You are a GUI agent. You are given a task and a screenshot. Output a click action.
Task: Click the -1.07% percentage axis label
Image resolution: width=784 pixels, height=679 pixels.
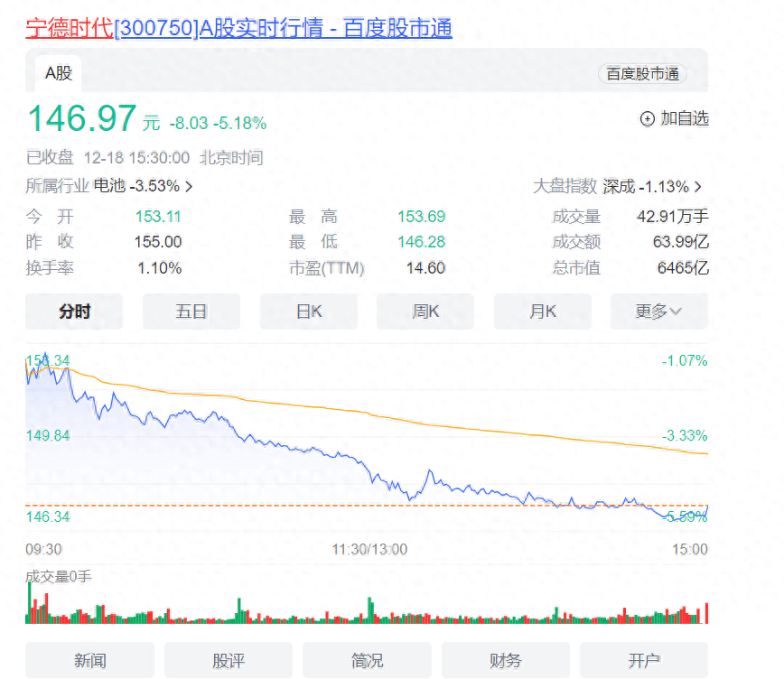tap(685, 360)
